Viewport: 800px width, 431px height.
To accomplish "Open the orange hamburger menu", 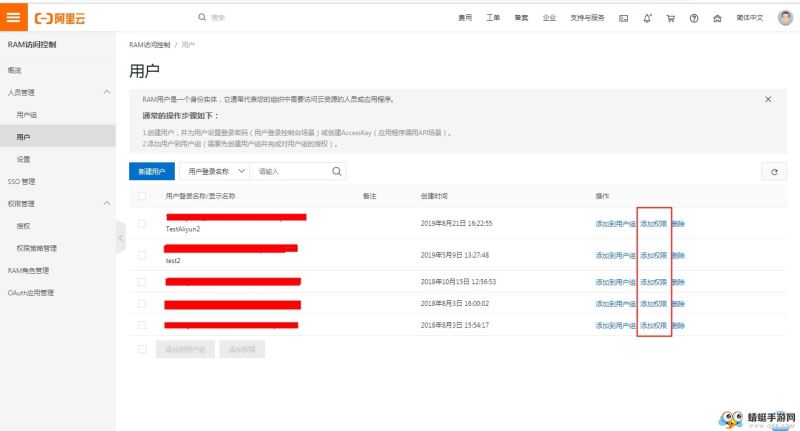I will coord(13,17).
